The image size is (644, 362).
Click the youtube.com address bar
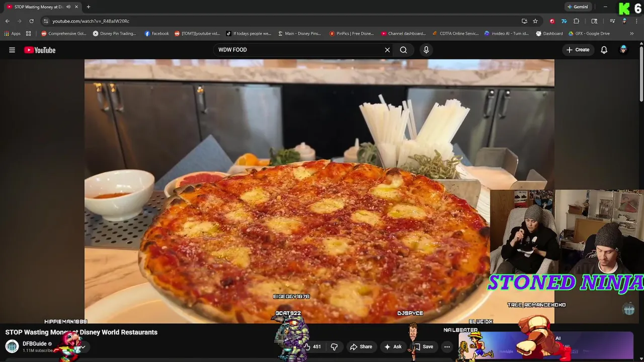282,21
